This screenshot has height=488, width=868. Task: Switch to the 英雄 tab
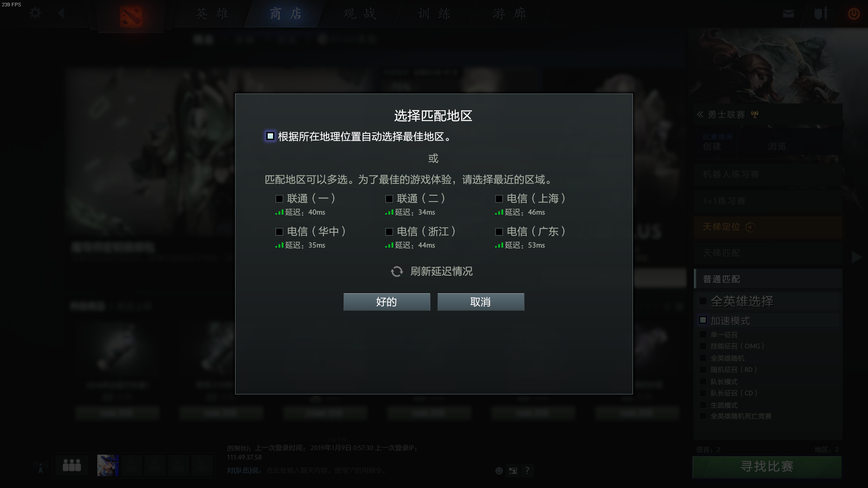coord(212,14)
